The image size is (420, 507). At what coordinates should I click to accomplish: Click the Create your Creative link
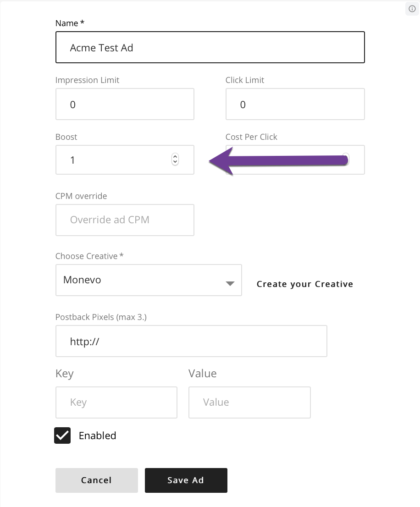[304, 284]
